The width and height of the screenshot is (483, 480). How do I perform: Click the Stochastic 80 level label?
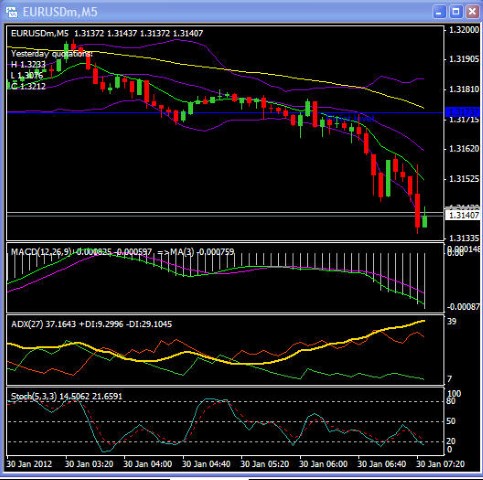(x=451, y=401)
